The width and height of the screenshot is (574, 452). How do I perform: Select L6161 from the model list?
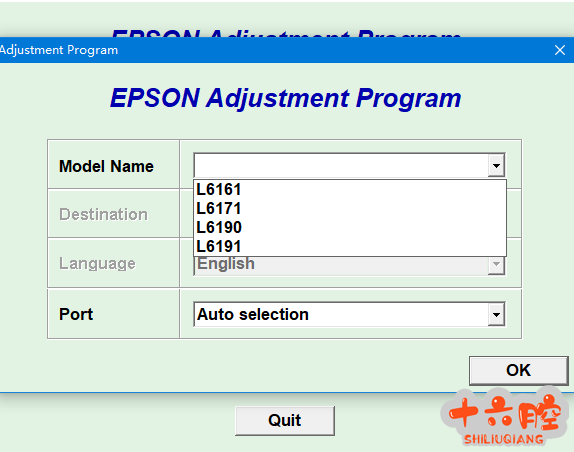[350, 190]
